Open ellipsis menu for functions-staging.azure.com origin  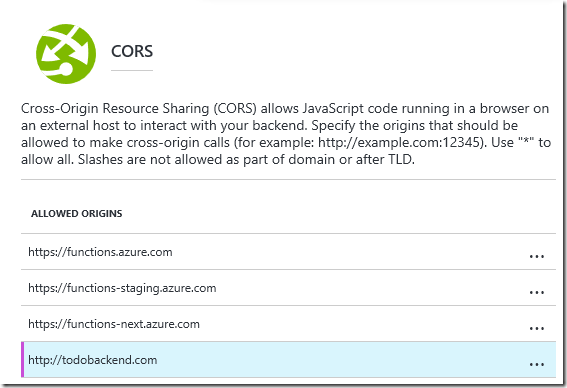click(537, 293)
